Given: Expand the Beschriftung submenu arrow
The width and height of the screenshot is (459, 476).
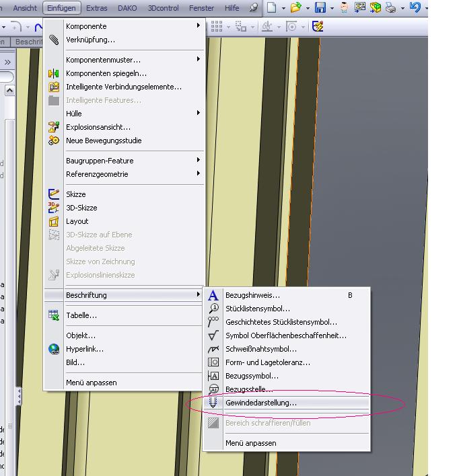Looking at the screenshot, I should [198, 294].
